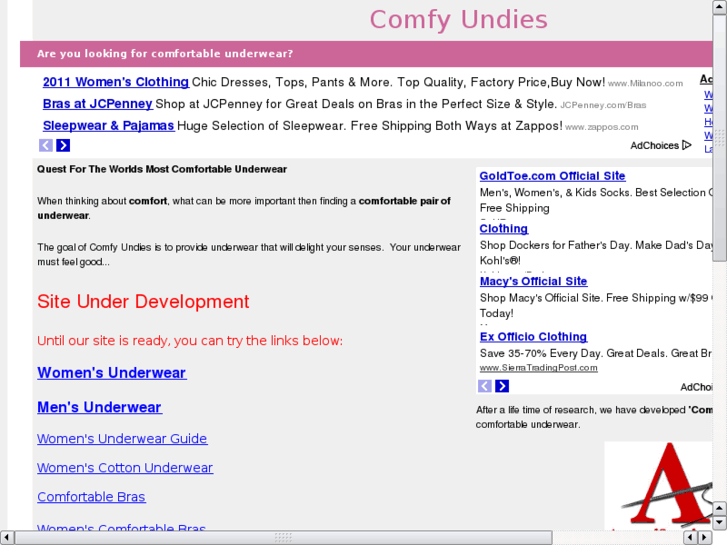
Task: Go to the Men's Underwear page
Action: click(99, 407)
